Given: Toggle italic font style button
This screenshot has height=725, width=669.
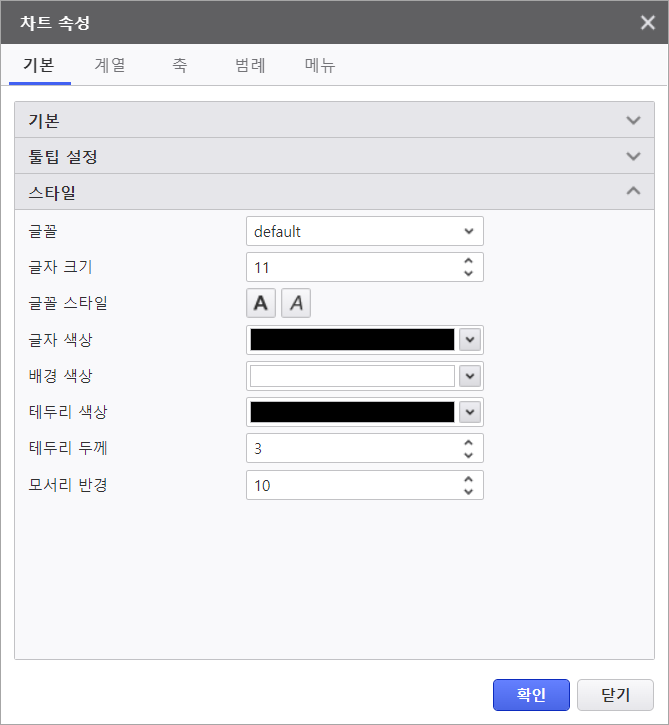Looking at the screenshot, I should pos(296,303).
